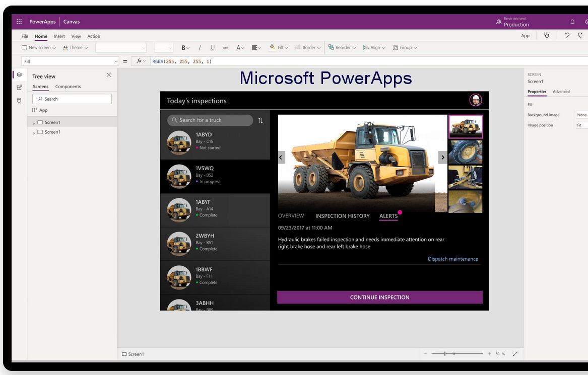Open the Fill color dropdown
588x375 pixels.
tap(279, 48)
